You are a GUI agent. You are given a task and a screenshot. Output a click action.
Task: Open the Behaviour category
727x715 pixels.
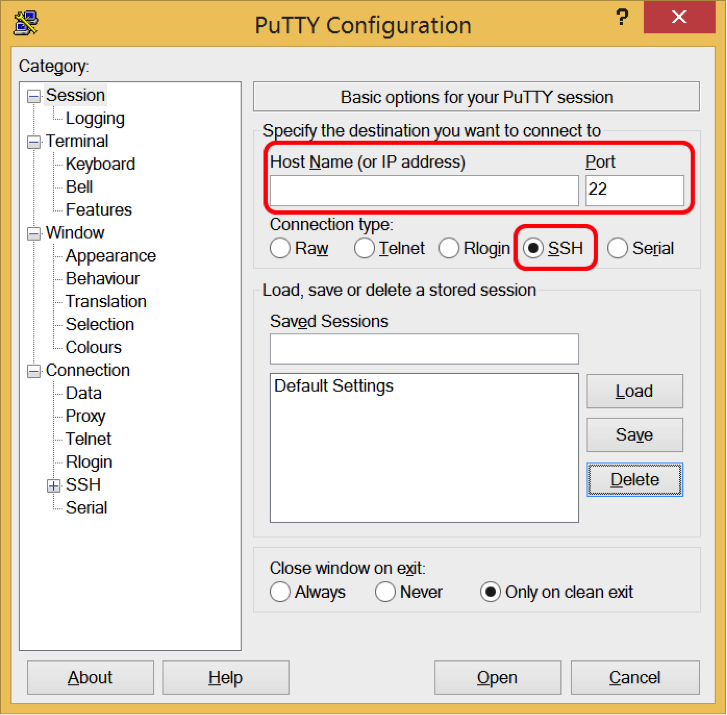click(x=102, y=278)
